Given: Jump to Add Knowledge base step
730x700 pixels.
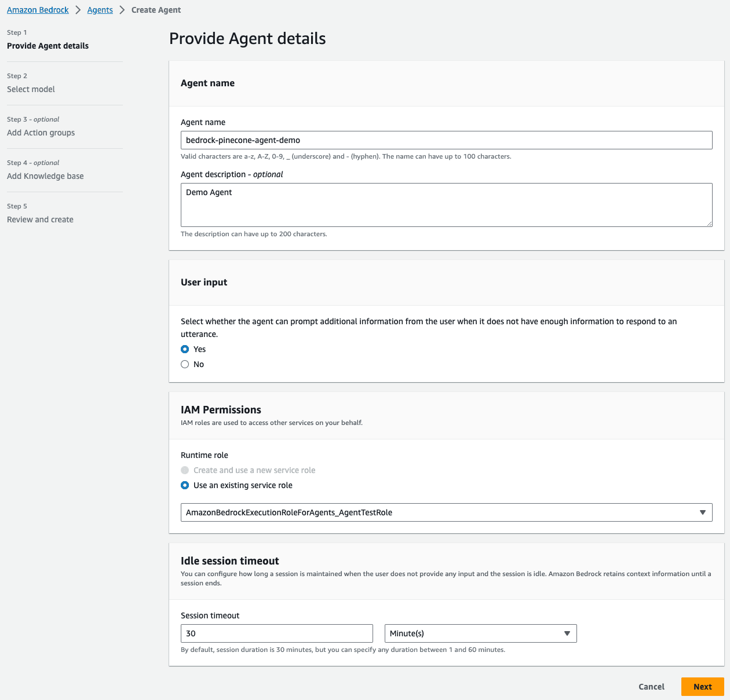Looking at the screenshot, I should [45, 176].
